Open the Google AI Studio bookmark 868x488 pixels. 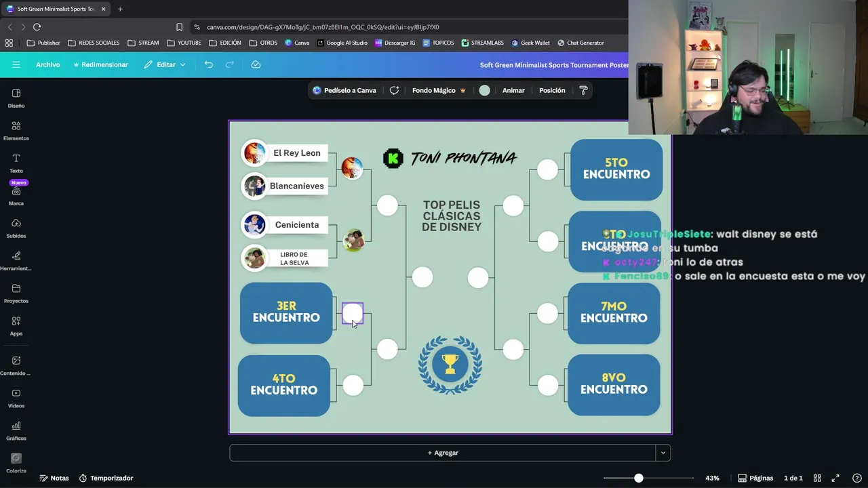point(342,43)
